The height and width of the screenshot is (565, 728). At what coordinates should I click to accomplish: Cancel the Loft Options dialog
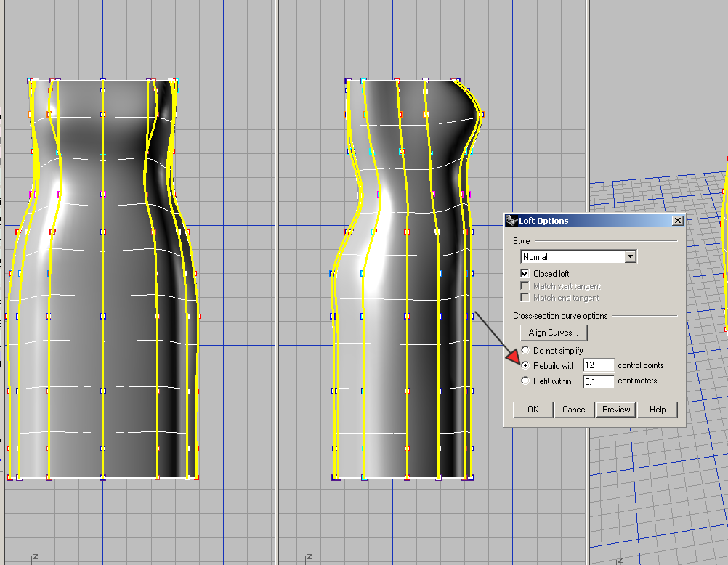[x=574, y=410]
